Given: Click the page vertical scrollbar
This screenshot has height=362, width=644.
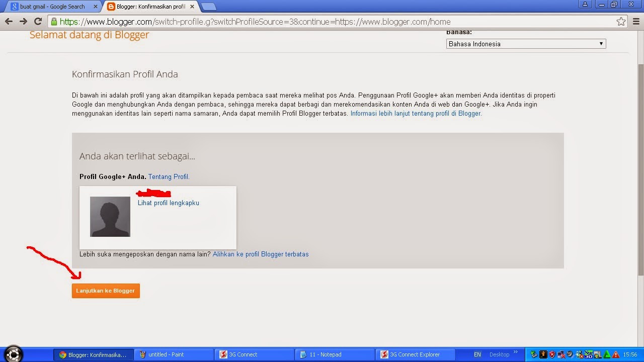Looking at the screenshot, I should pyautogui.click(x=640, y=169).
